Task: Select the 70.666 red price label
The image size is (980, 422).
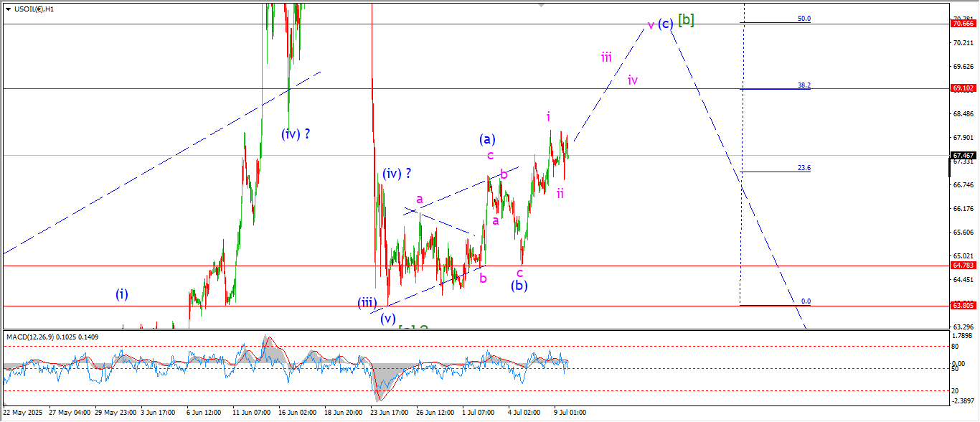Action: pos(961,24)
